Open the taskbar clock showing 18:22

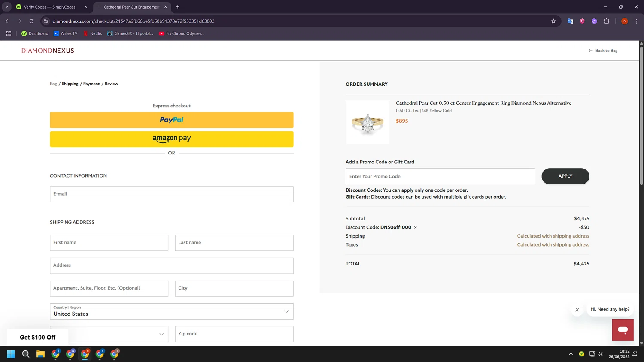(619, 354)
